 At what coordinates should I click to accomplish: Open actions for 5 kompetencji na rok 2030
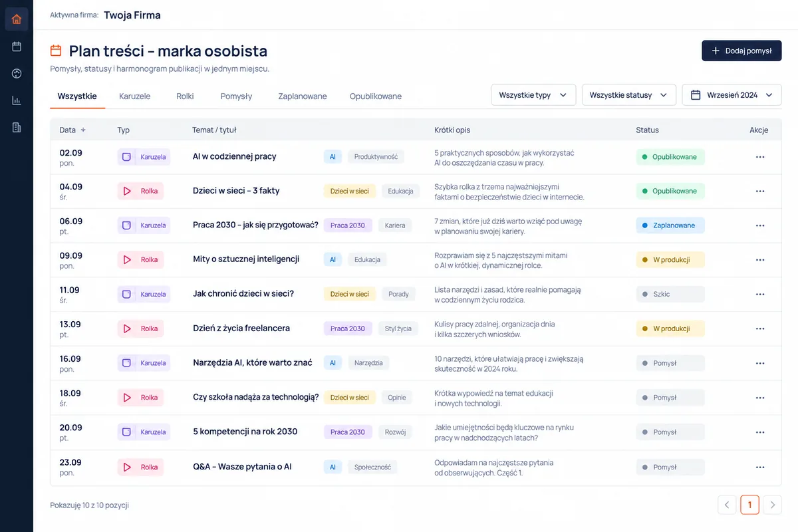(760, 432)
